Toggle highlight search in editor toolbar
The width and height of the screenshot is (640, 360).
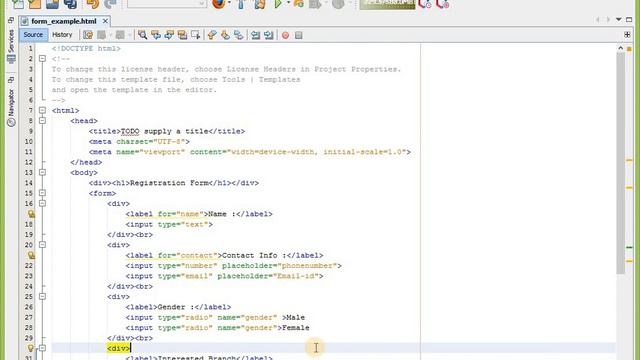[182, 35]
